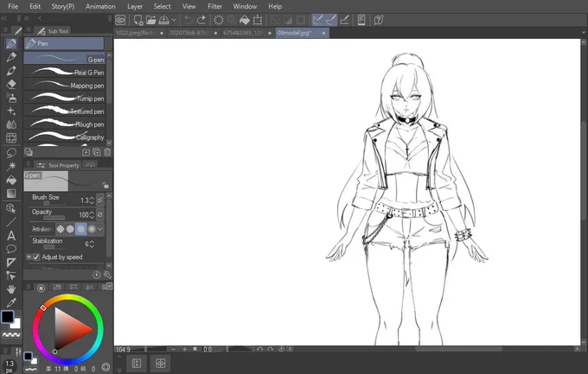The width and height of the screenshot is (588, 374).
Task: Click the Scale/Rotate transform icon in command bar
Action: click(x=258, y=20)
